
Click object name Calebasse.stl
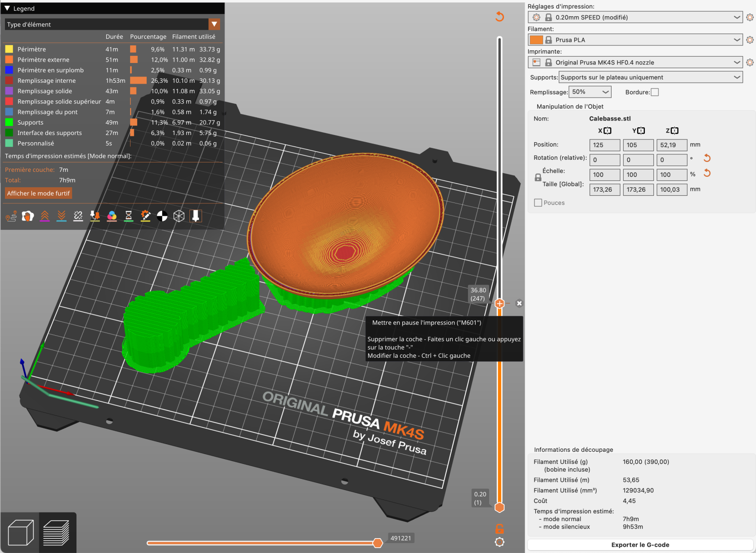610,119
